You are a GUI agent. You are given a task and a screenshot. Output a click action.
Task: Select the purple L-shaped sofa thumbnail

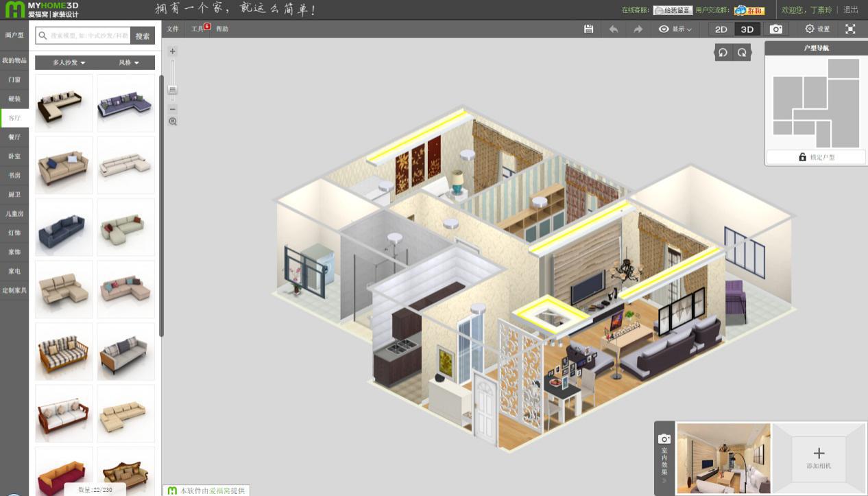click(126, 103)
